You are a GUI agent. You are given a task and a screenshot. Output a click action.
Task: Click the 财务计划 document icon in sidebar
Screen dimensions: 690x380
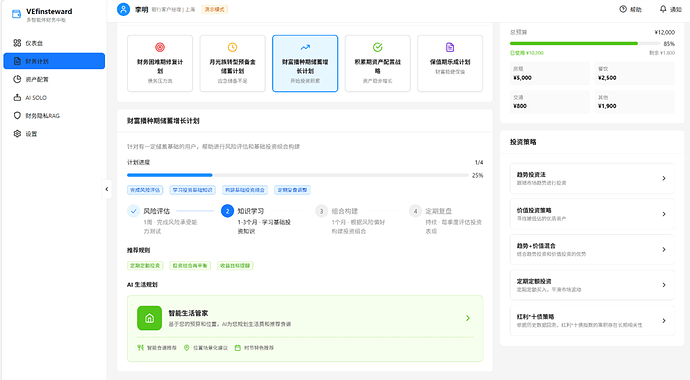point(17,61)
